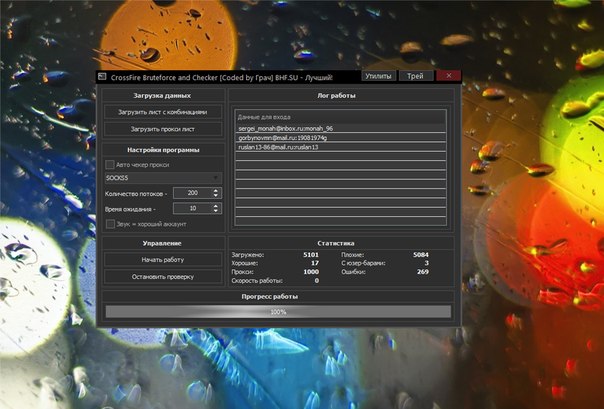Click the Скорость работы label

pos(257,281)
